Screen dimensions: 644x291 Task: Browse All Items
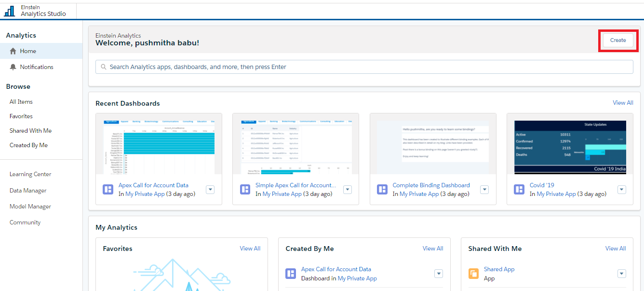click(x=21, y=102)
